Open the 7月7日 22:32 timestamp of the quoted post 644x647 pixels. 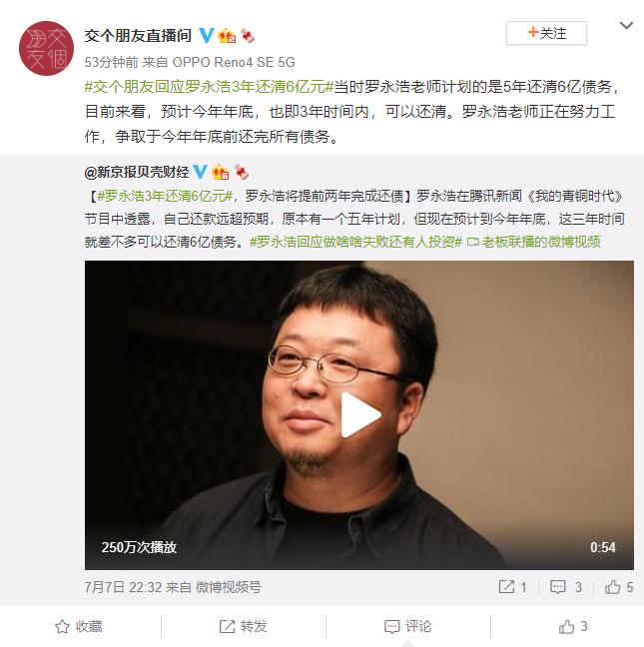point(123,587)
